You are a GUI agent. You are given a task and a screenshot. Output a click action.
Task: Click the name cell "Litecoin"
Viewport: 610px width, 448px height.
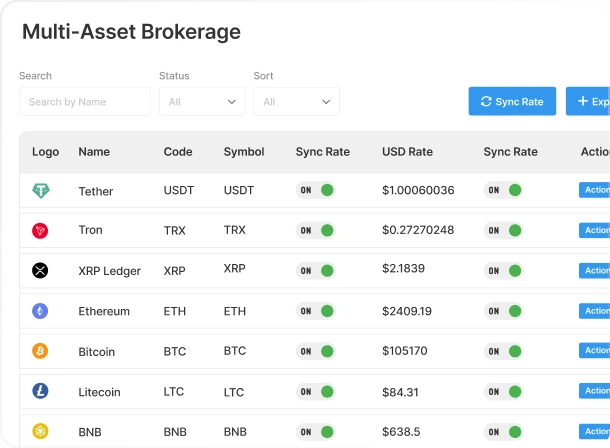point(99,392)
